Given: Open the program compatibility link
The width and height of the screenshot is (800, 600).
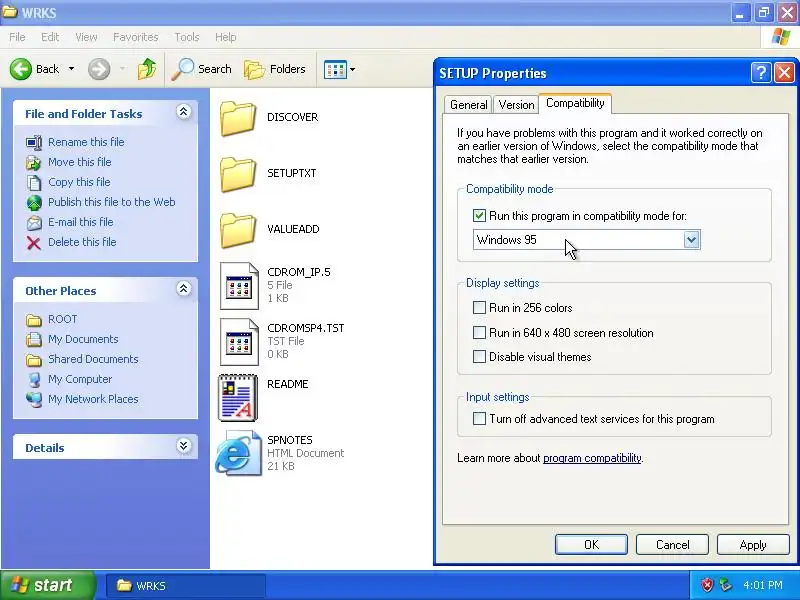Looking at the screenshot, I should [x=592, y=458].
